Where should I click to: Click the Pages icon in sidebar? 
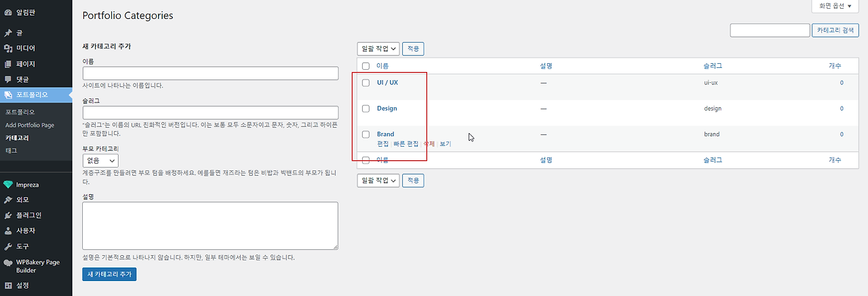tap(8, 64)
